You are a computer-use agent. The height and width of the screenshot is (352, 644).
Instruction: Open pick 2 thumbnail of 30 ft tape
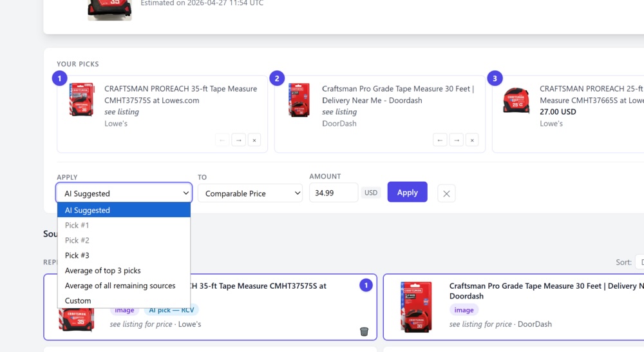pyautogui.click(x=299, y=100)
